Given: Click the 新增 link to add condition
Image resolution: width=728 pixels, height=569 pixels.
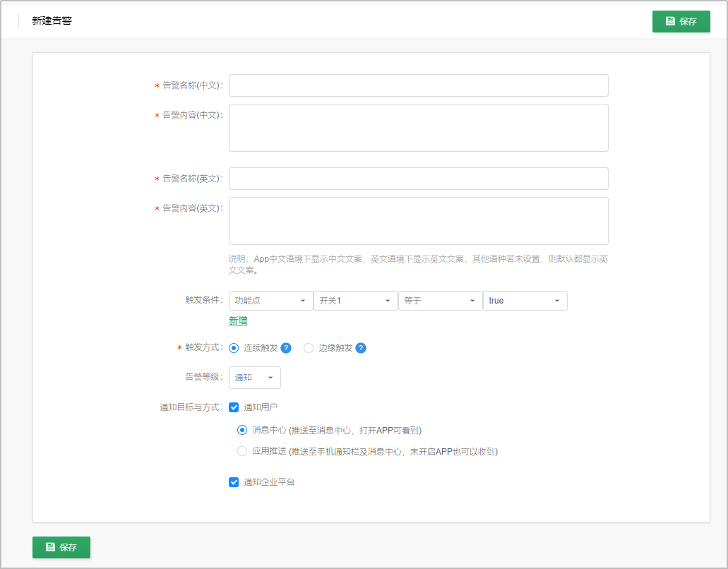Looking at the screenshot, I should point(238,321).
